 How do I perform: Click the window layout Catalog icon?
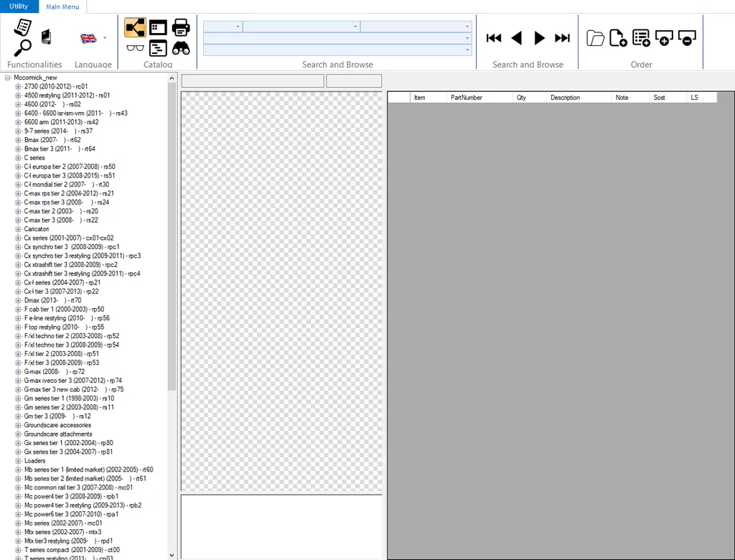click(x=158, y=28)
